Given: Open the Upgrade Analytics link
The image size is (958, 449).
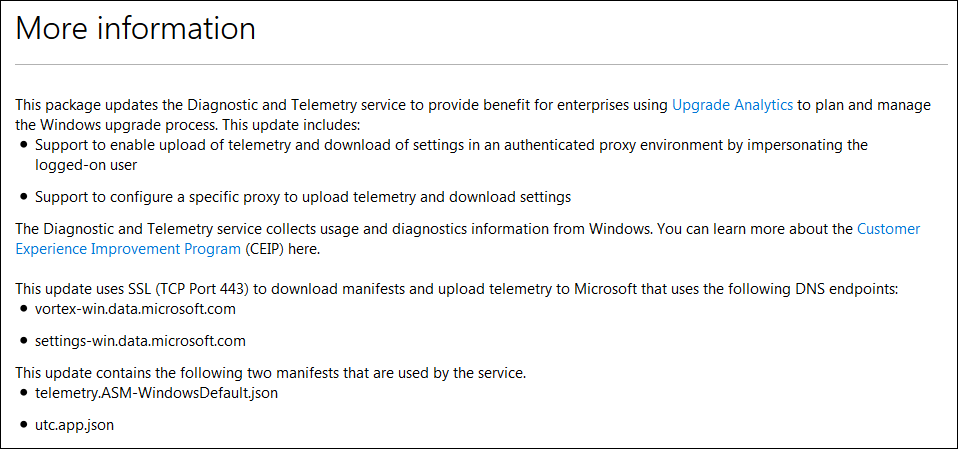Looking at the screenshot, I should (x=732, y=105).
